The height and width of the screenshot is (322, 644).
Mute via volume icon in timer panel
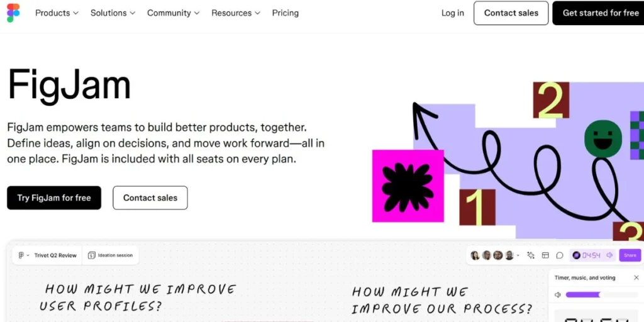coord(558,294)
